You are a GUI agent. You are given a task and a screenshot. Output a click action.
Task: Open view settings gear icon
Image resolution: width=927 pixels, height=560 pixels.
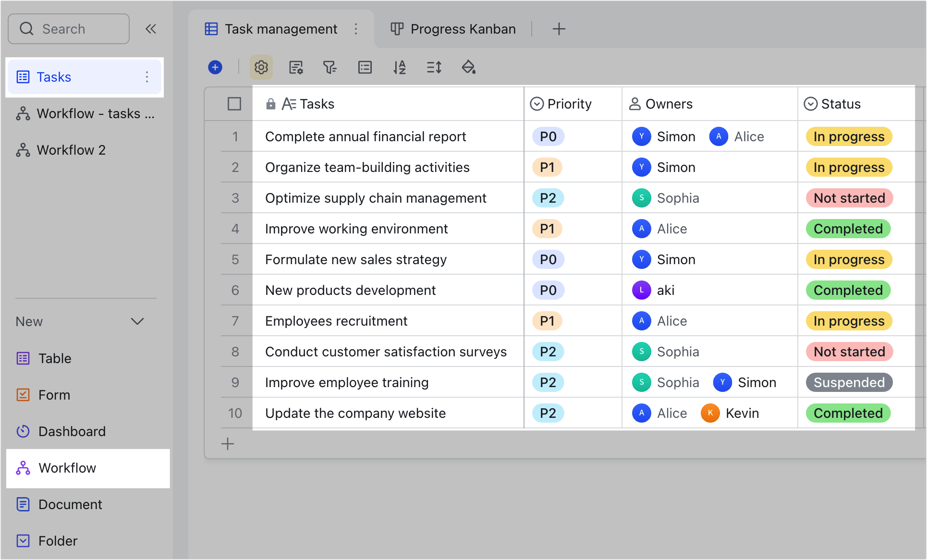pos(261,67)
